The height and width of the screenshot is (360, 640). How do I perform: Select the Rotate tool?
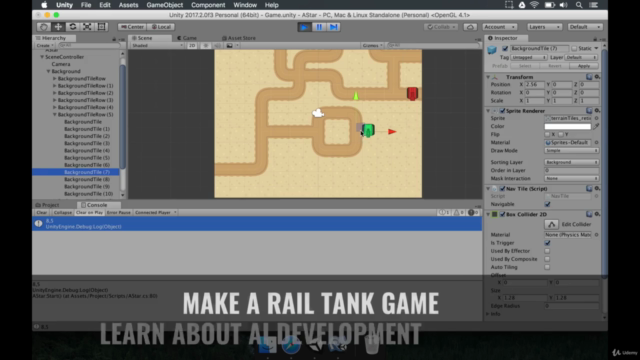[73, 27]
